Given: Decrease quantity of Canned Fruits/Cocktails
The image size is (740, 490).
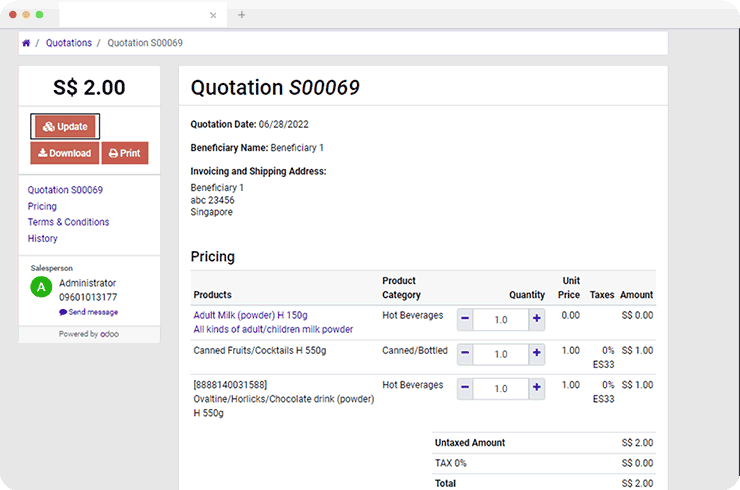Looking at the screenshot, I should pos(465,353).
